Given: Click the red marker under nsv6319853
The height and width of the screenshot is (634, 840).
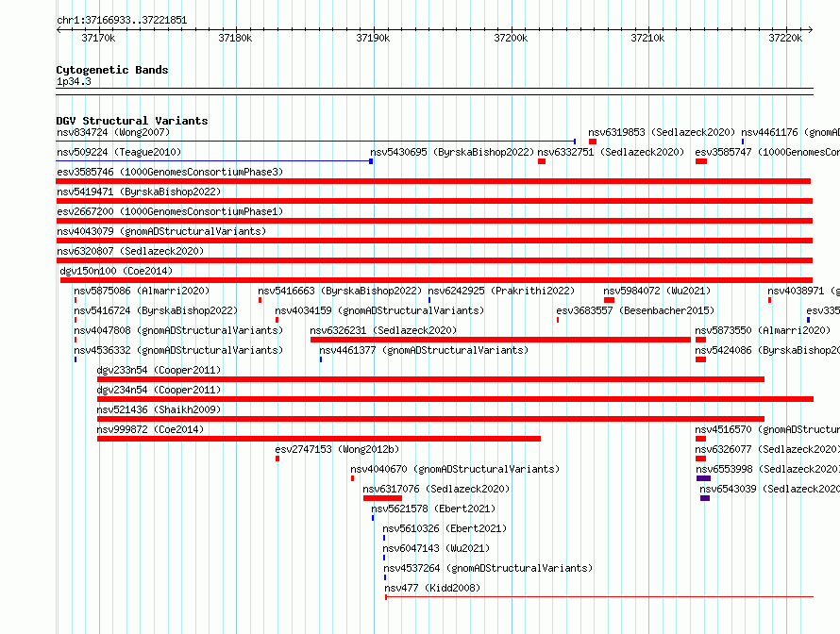Looking at the screenshot, I should (593, 142).
